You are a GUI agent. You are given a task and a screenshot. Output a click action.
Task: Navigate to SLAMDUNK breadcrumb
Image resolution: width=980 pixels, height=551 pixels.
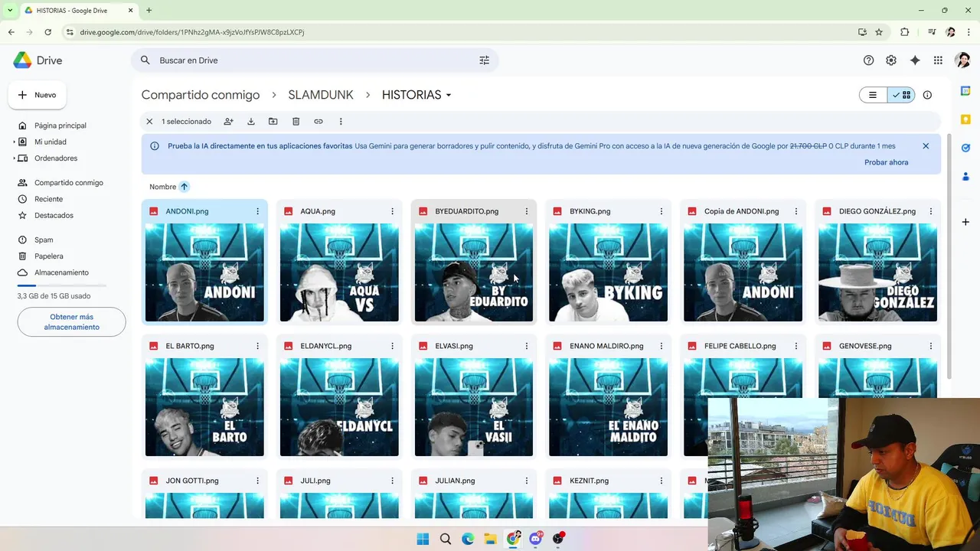point(321,95)
